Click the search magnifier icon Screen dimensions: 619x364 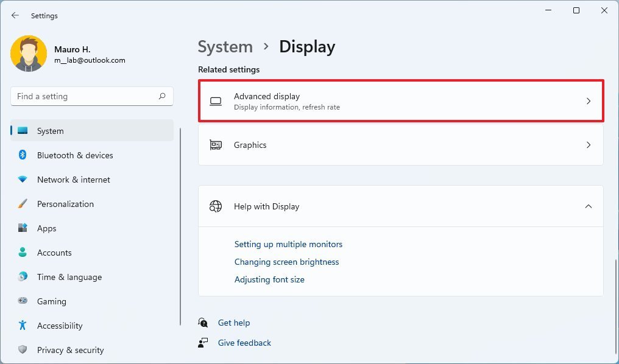[162, 96]
